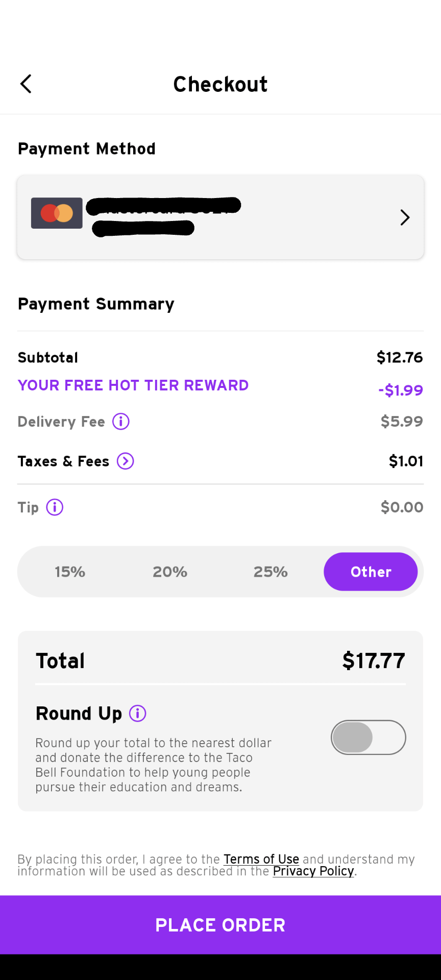The width and height of the screenshot is (441, 980).
Task: Tap the redacted payment card details
Action: pos(163,217)
